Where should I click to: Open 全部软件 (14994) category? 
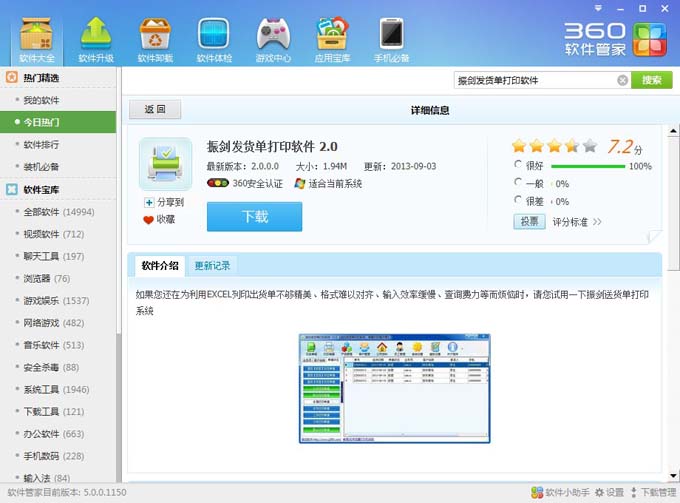pos(58,212)
